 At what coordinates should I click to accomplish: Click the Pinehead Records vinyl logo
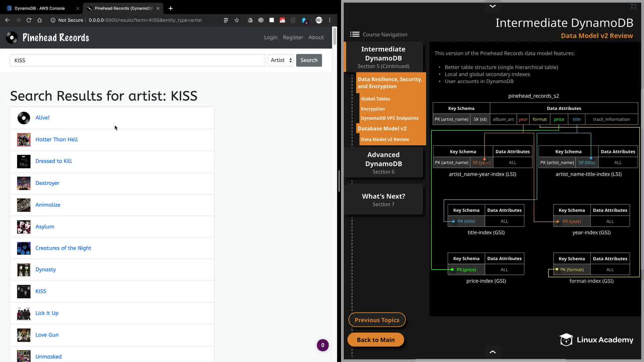12,38
